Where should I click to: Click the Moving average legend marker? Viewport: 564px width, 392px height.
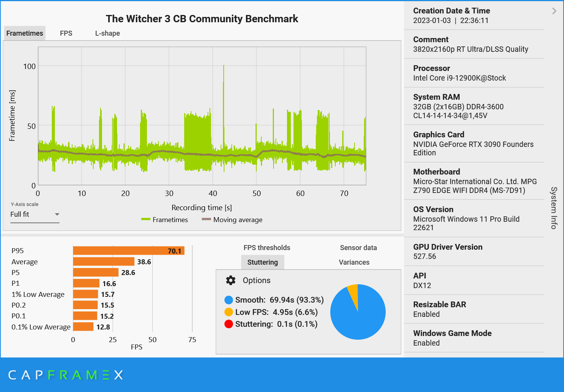coord(206,219)
